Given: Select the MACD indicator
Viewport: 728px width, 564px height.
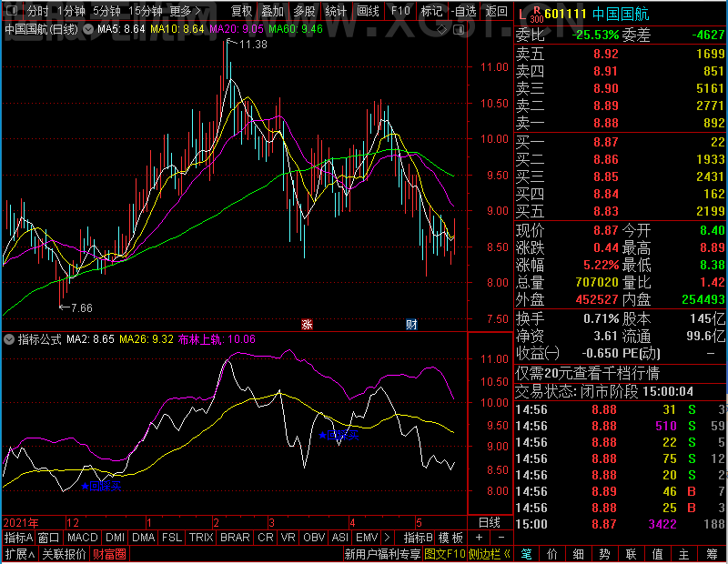Looking at the screenshot, I should click(83, 538).
